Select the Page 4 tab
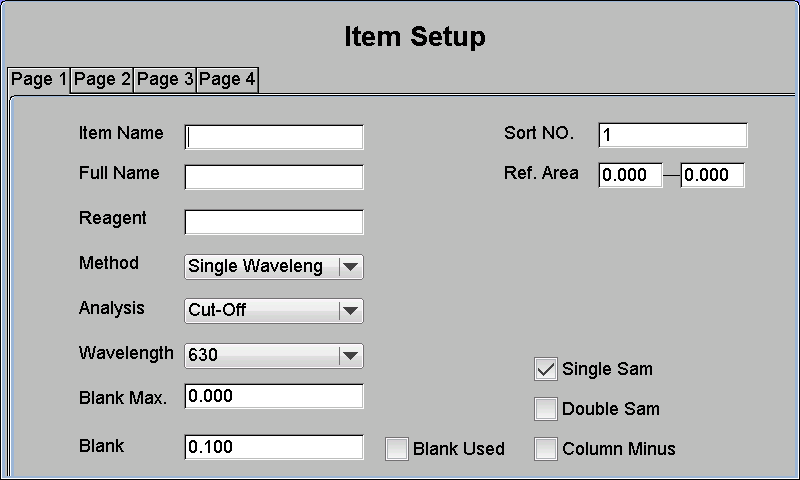This screenshot has width=800, height=480. [x=227, y=80]
